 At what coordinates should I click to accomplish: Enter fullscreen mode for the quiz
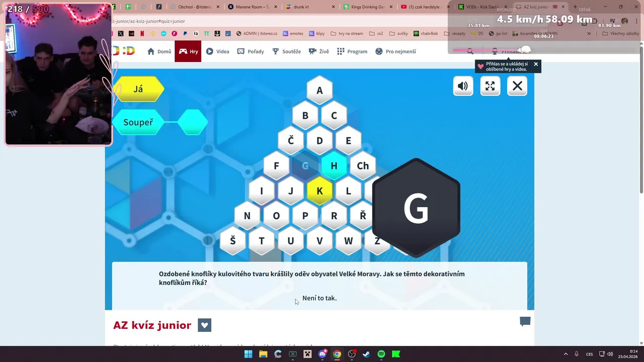coord(490,86)
